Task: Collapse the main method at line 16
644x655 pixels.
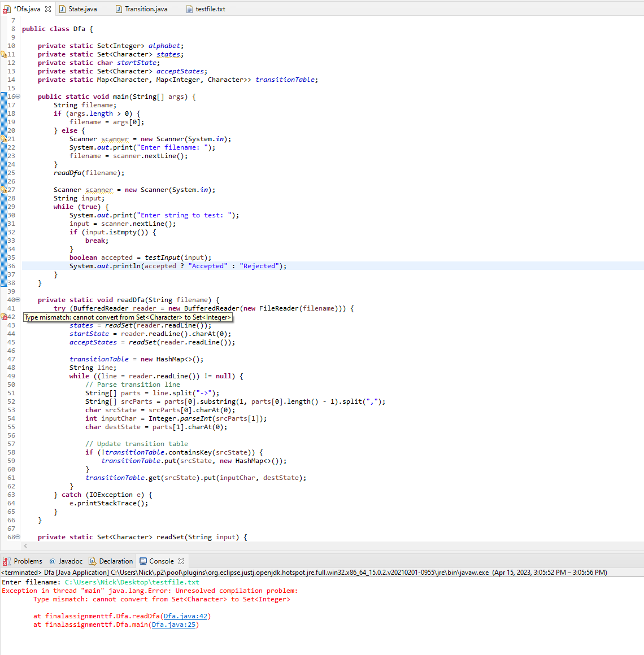Action: pos(18,97)
